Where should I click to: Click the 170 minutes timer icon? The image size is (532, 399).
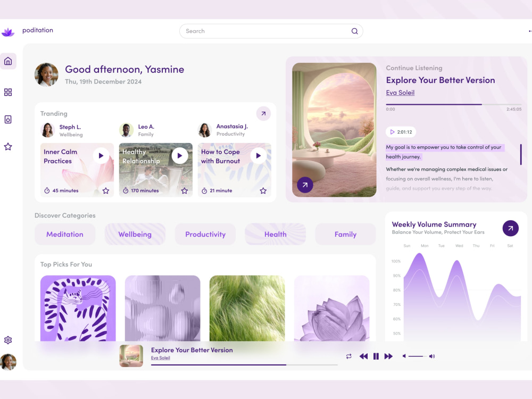tap(126, 190)
